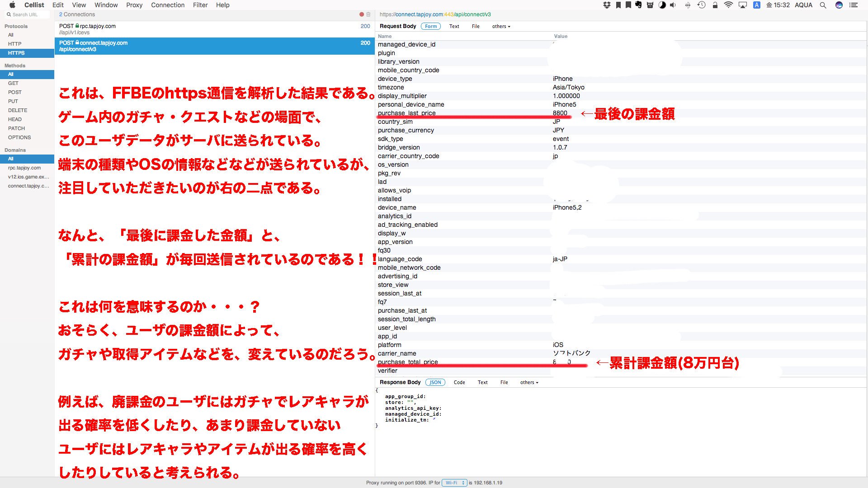Open the Time Machine menu bar icon
Image resolution: width=868 pixels, height=488 pixels.
[702, 5]
